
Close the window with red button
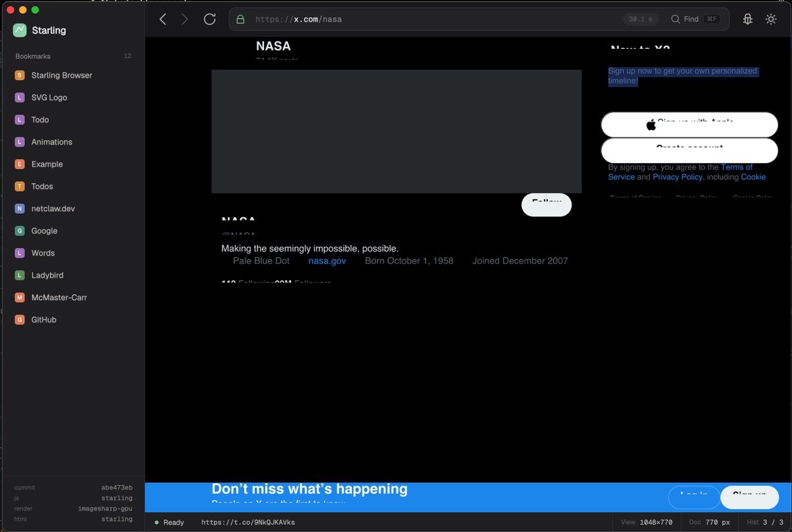11,10
